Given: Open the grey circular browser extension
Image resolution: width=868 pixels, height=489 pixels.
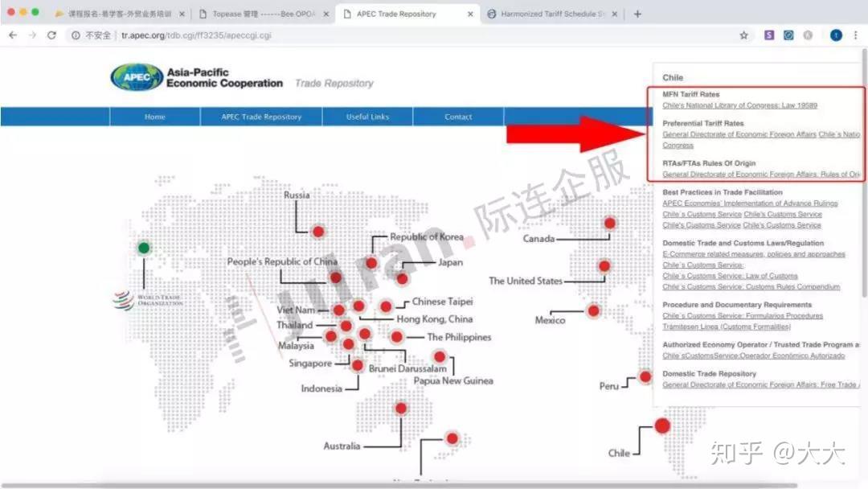Looking at the screenshot, I should [808, 35].
